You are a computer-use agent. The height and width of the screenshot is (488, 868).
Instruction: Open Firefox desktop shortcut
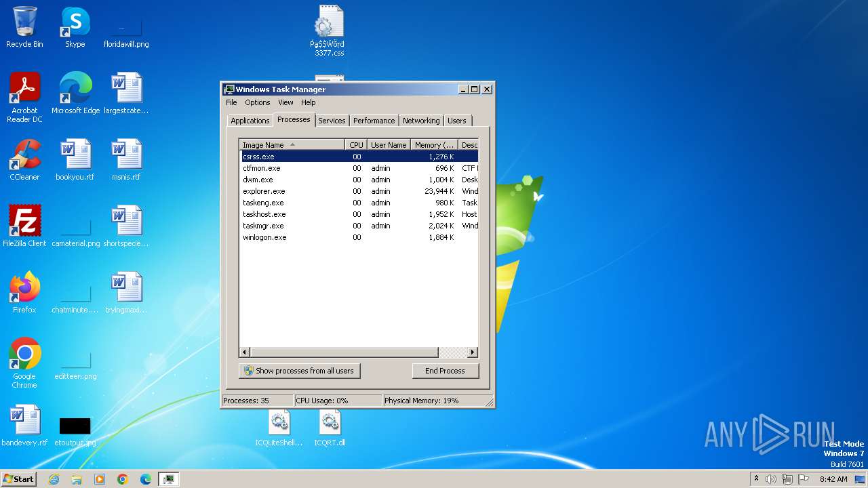click(24, 293)
